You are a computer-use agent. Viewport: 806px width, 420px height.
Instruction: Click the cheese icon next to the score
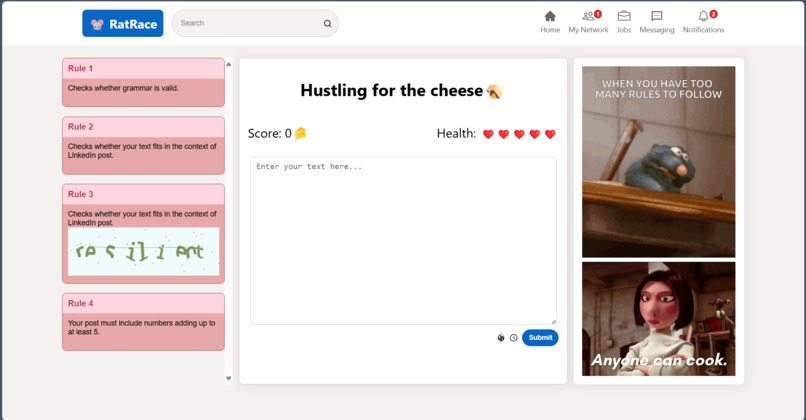(301, 133)
